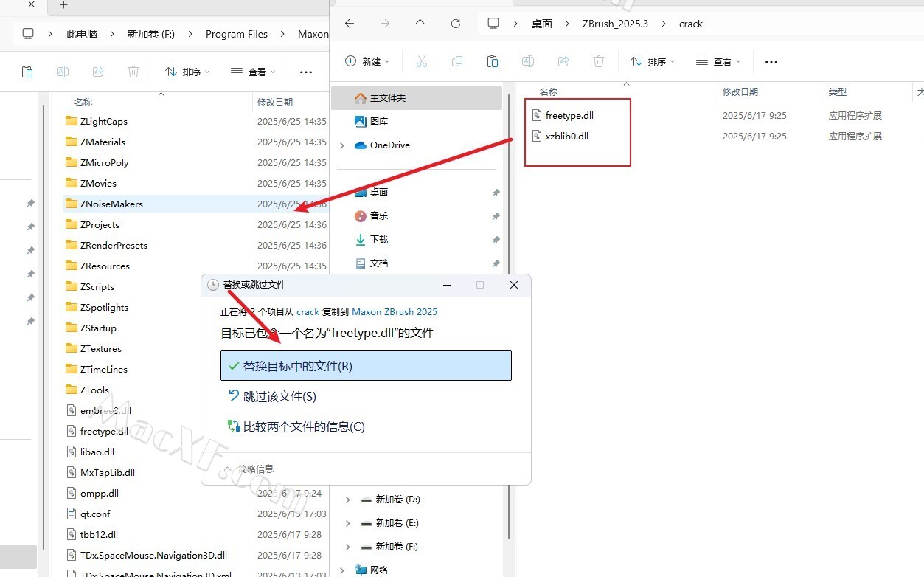Viewport: 924px width, 577px height.
Task: Open the three-dots more menu in the left Explorer toolbar
Action: (306, 72)
